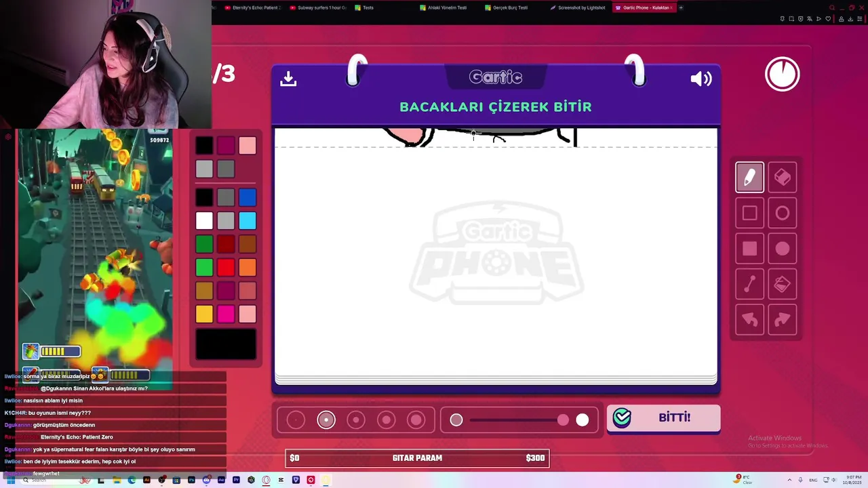Pick the white color swatch
Image resolution: width=868 pixels, height=488 pixels.
click(x=204, y=220)
